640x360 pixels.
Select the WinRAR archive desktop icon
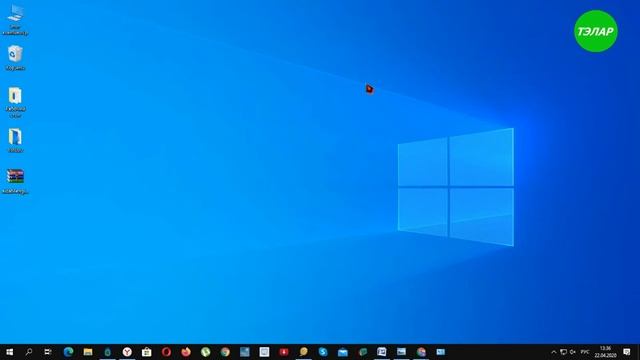click(x=15, y=181)
